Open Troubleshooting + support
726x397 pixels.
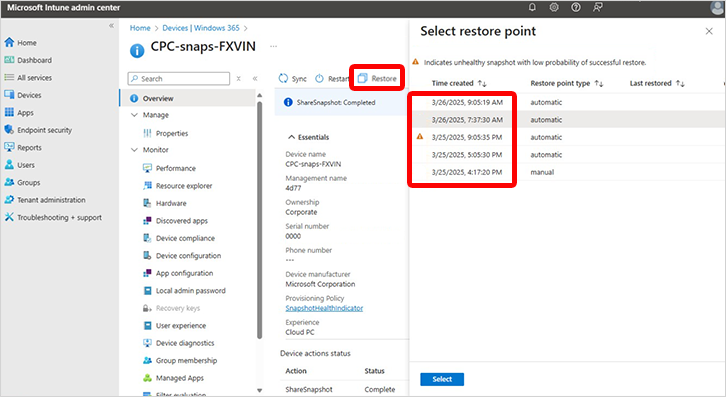(x=53, y=217)
